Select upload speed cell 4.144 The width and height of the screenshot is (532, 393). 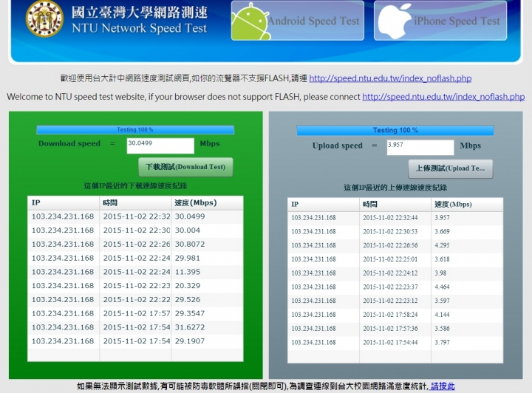pos(467,315)
